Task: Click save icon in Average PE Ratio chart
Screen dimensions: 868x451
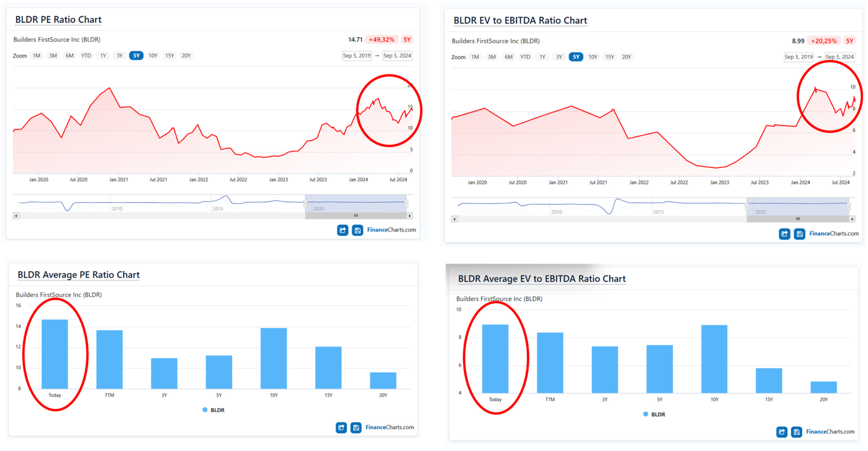Action: 356,427
